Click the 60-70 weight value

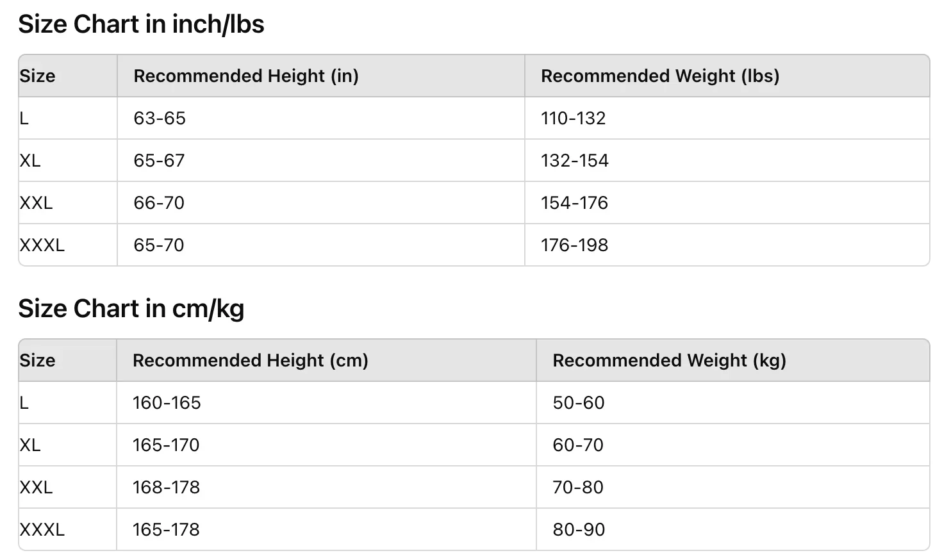[x=578, y=445]
